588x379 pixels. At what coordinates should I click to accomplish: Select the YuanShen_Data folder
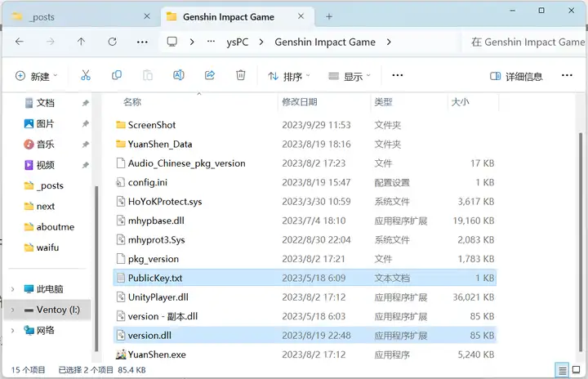click(x=305, y=144)
